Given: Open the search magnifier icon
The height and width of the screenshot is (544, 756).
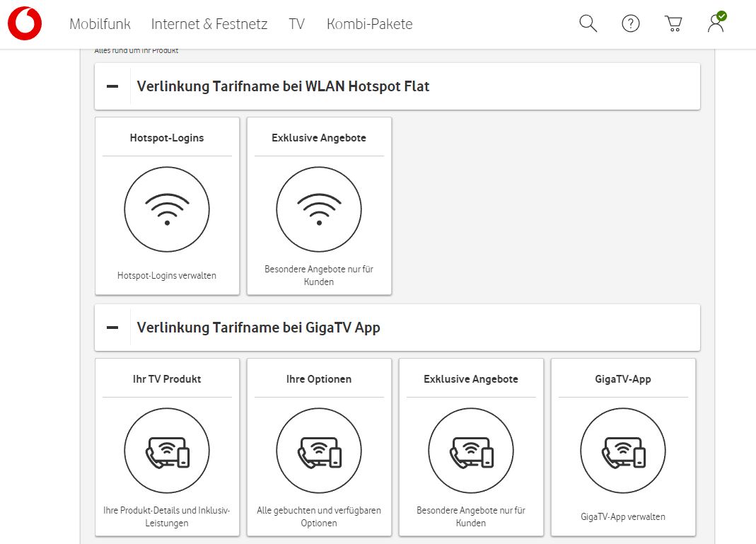Looking at the screenshot, I should pyautogui.click(x=587, y=23).
